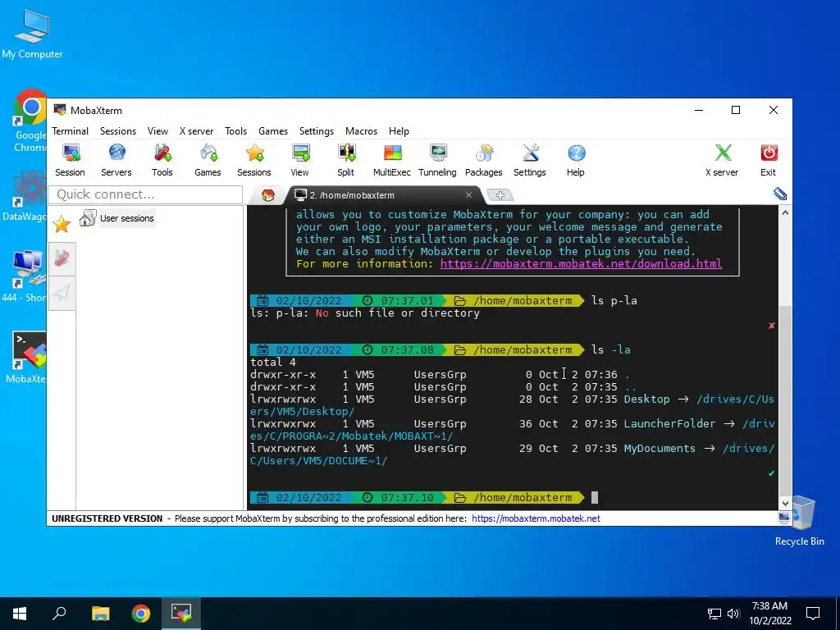Open the View menu
This screenshot has height=630, width=840.
(x=158, y=131)
